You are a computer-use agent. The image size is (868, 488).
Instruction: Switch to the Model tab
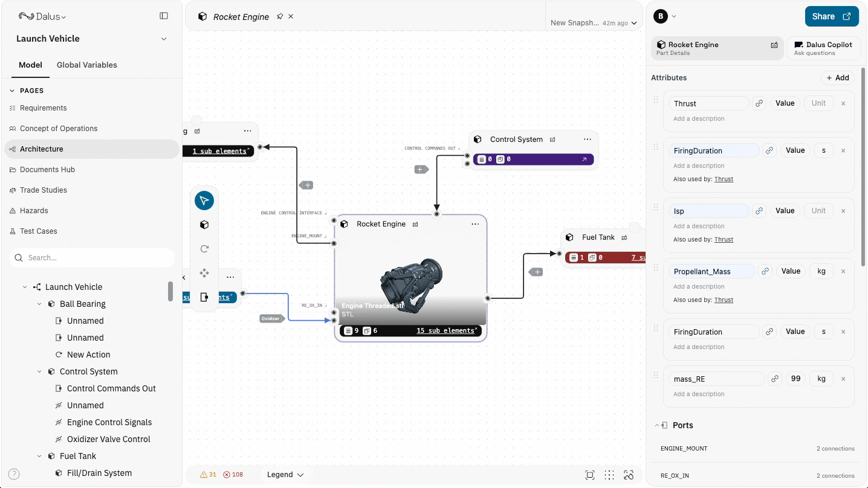point(30,65)
